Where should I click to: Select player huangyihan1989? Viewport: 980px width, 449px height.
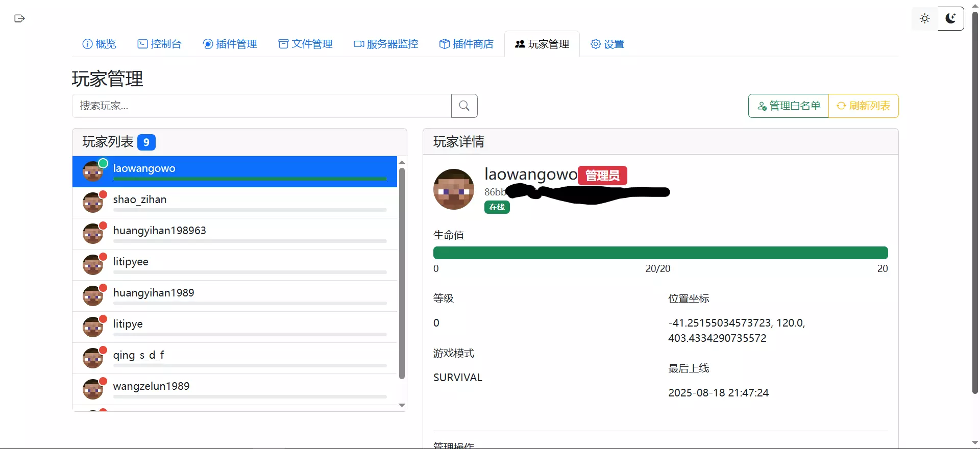tap(235, 296)
